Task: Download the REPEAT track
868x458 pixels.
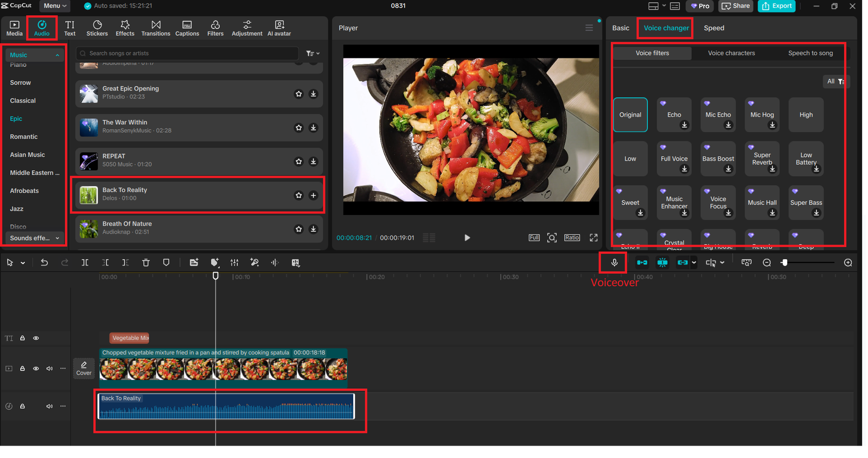Action: 313,162
